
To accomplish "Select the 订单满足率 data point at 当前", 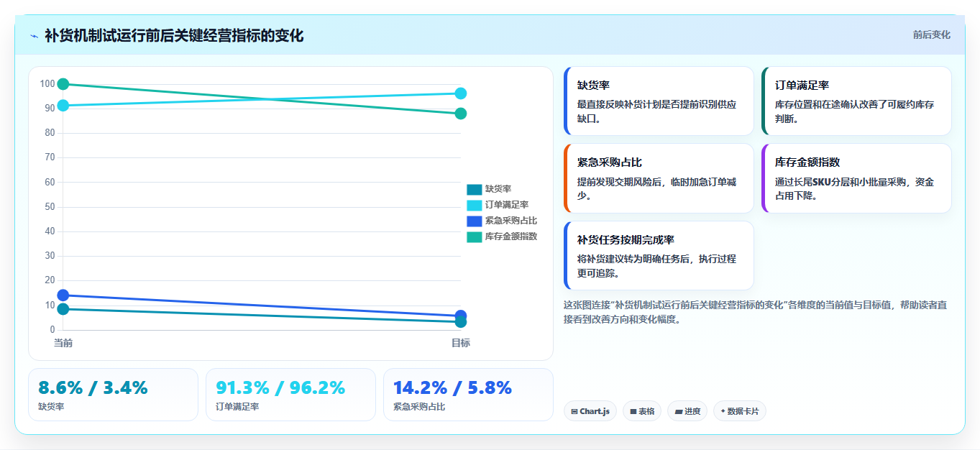I will [63, 106].
